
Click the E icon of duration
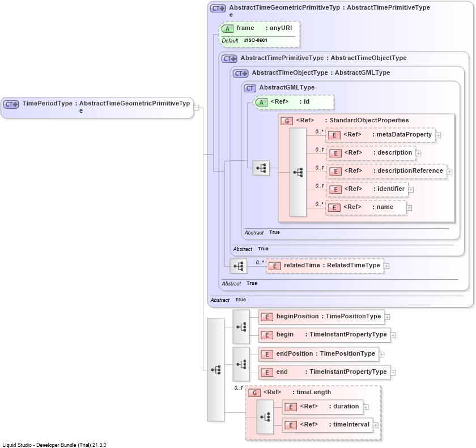coord(291,407)
